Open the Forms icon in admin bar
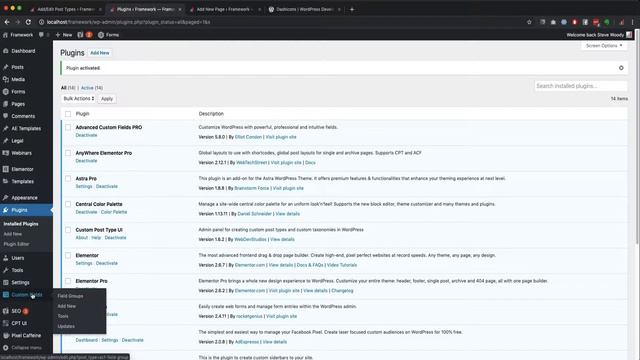640x360 pixels. (101, 35)
